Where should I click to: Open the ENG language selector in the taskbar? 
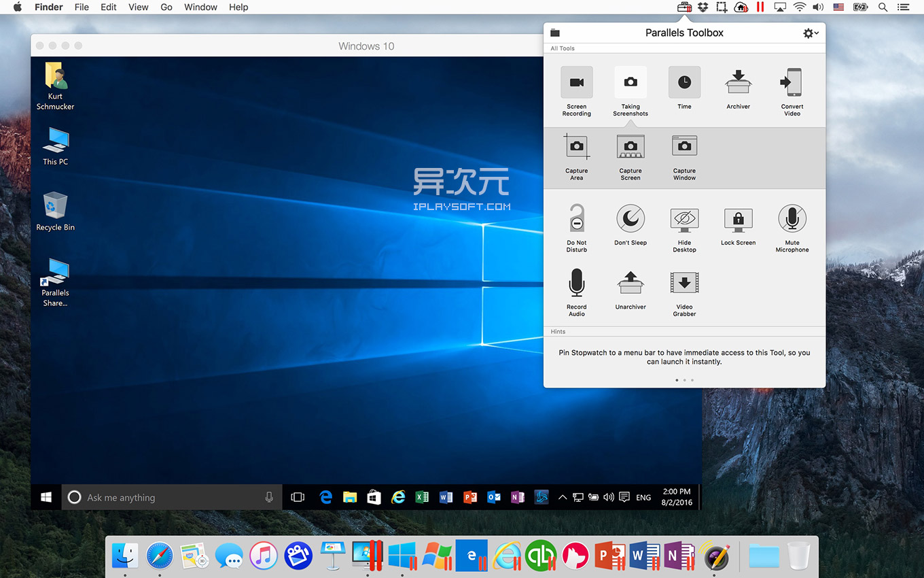[643, 497]
